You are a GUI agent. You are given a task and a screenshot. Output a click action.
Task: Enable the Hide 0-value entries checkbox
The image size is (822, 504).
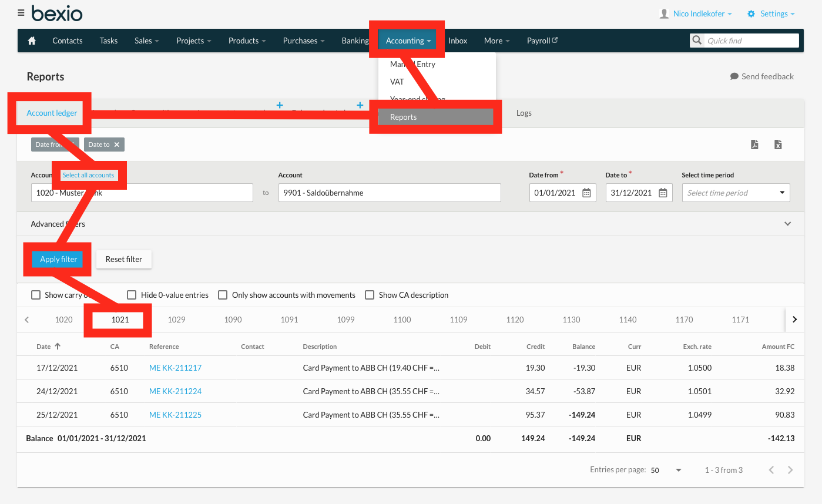point(132,294)
